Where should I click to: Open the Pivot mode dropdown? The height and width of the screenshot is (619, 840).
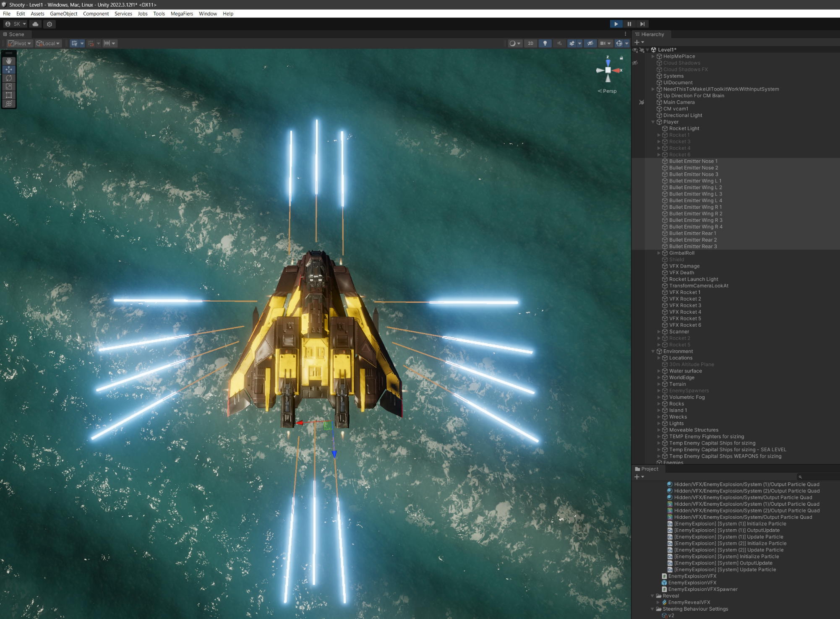[x=20, y=43]
